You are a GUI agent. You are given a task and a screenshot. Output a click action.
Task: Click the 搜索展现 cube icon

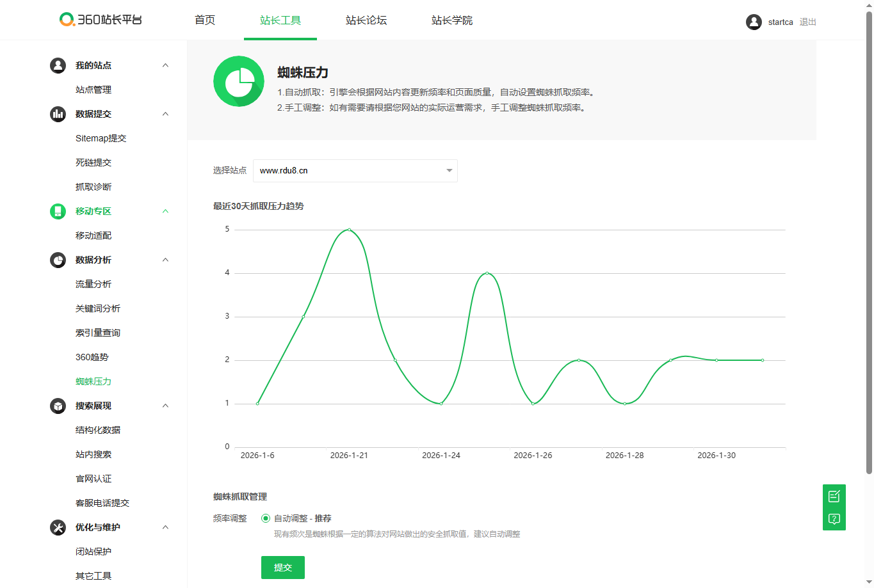pyautogui.click(x=58, y=406)
